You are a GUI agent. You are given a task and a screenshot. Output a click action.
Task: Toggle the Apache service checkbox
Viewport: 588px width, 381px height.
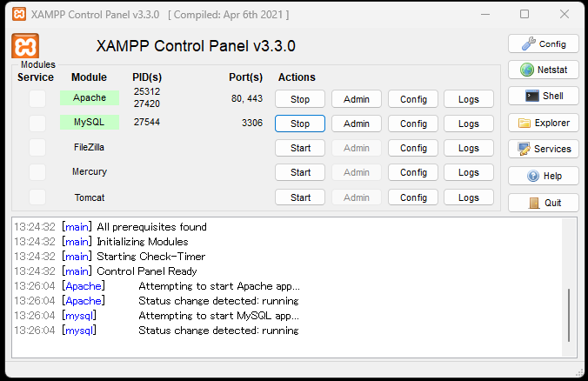[x=37, y=98]
